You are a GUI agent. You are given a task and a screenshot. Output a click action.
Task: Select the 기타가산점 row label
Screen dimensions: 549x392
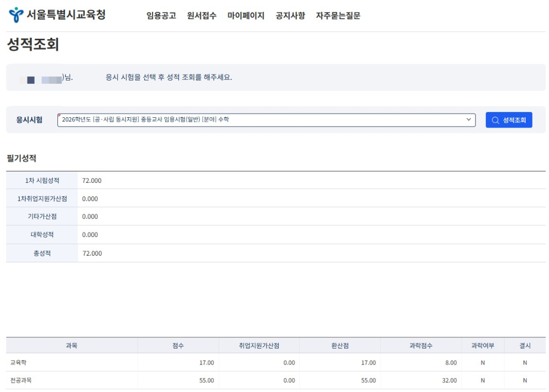(42, 216)
